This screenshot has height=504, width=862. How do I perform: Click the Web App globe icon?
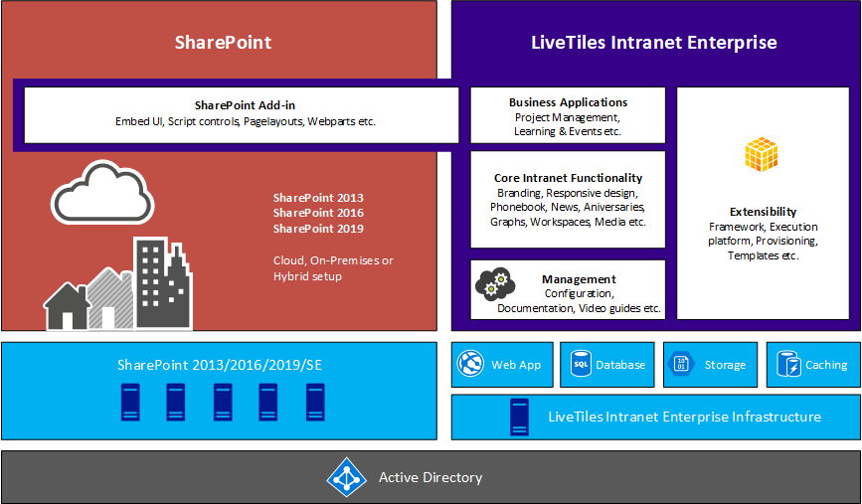[470, 364]
